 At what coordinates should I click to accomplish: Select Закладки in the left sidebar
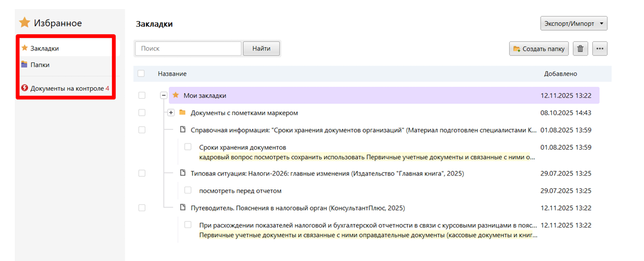[x=44, y=48]
